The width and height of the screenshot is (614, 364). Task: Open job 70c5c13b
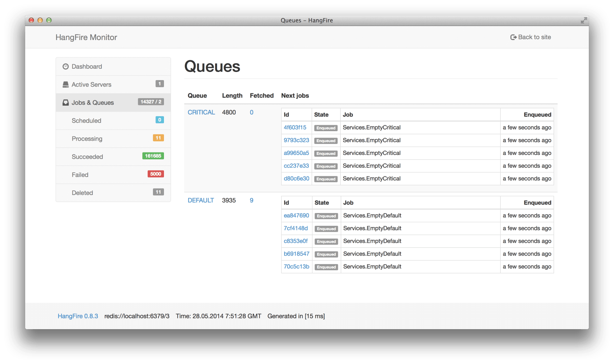click(296, 267)
